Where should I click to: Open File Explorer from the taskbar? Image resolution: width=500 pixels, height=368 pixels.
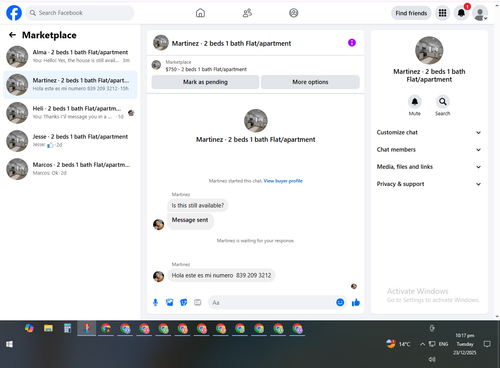pos(48,328)
